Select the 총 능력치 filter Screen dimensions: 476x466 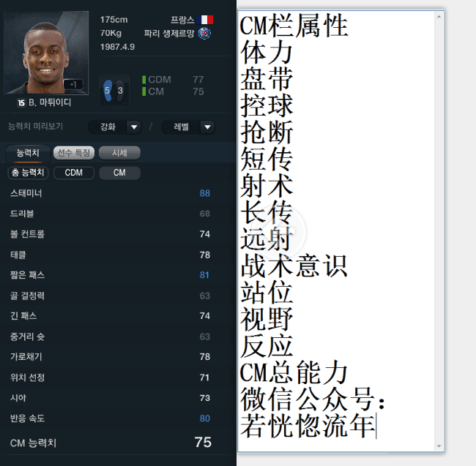(28, 173)
